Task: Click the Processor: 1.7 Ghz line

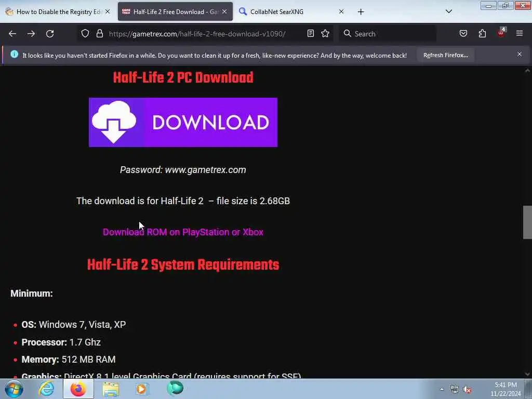Action: coord(61,342)
